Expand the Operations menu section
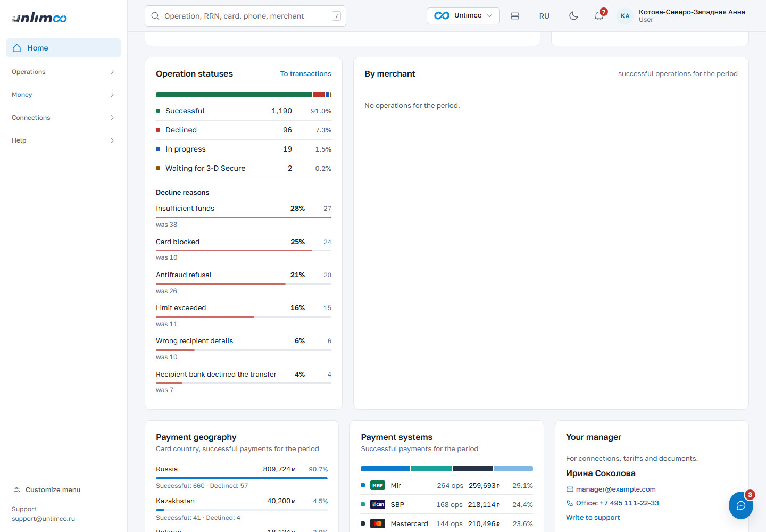The image size is (766, 532). coord(63,72)
